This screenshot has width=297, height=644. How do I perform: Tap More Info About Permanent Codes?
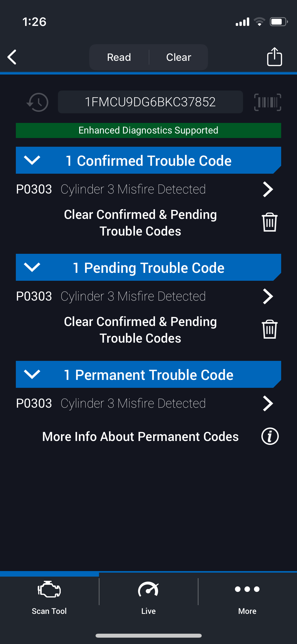140,436
